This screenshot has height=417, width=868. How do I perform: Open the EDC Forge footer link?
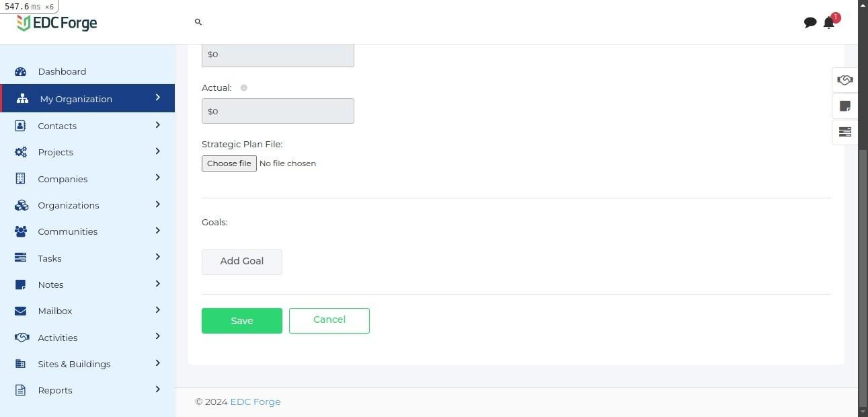tap(255, 402)
